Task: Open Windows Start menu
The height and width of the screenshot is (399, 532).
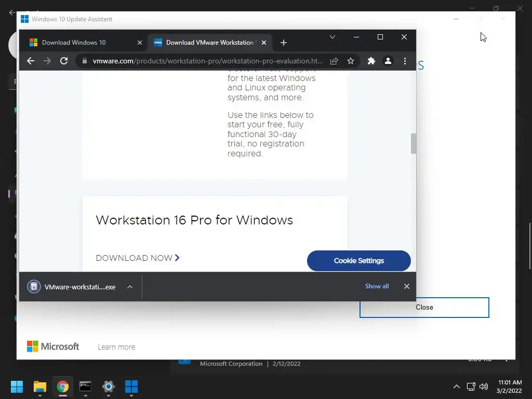Action: [17, 387]
